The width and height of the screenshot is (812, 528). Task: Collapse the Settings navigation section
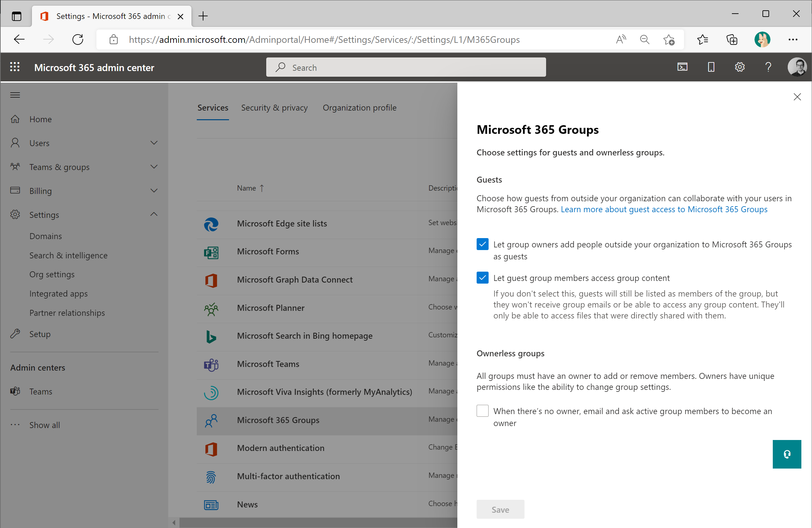(154, 215)
